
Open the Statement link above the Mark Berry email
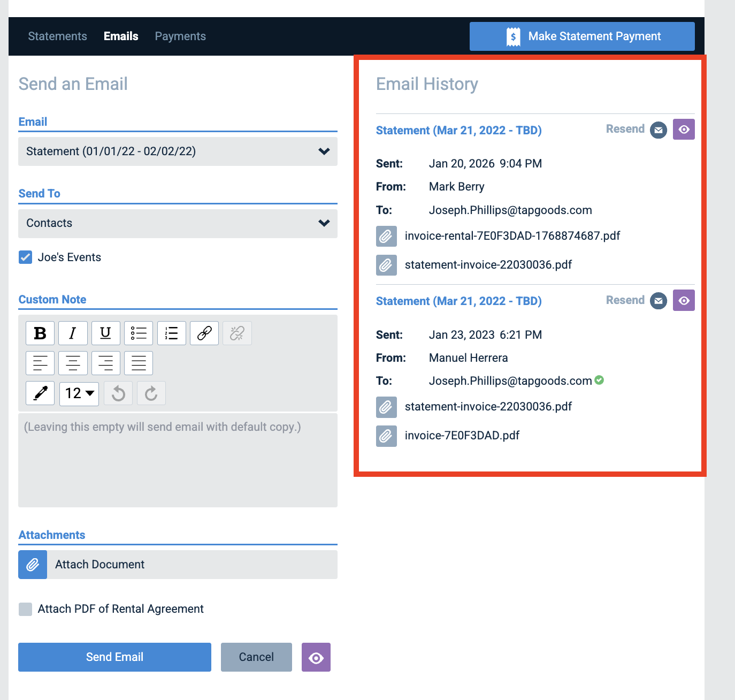459,131
